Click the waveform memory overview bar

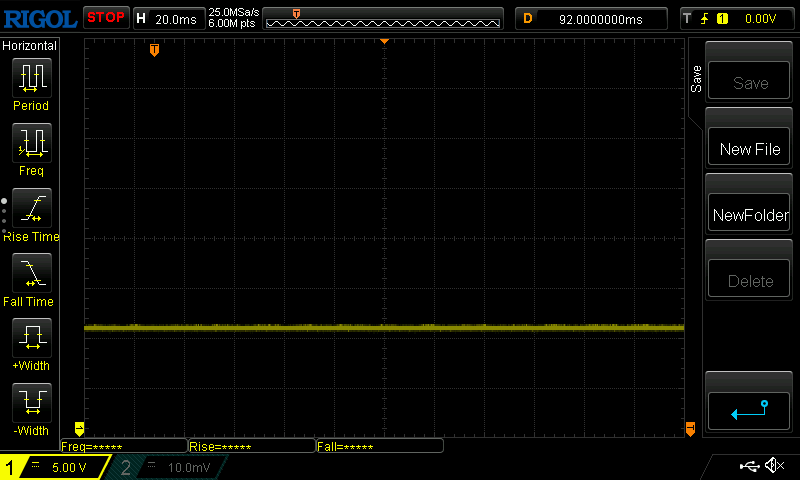(x=383, y=19)
